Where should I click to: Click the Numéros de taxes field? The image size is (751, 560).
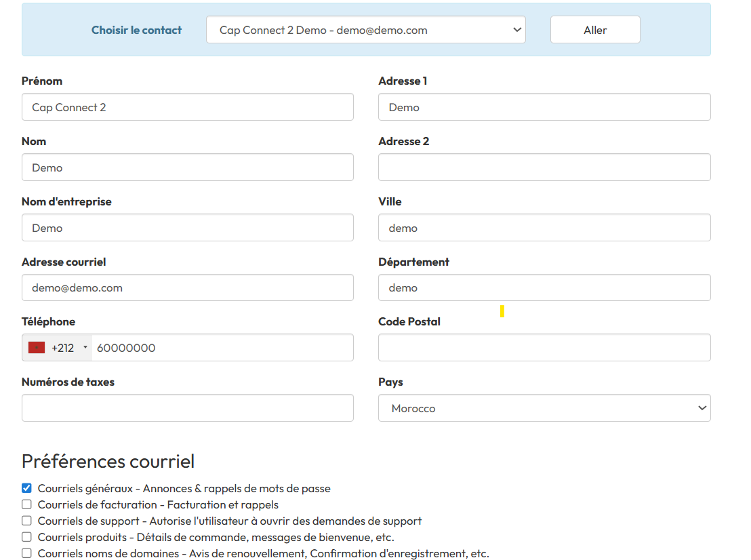point(187,407)
